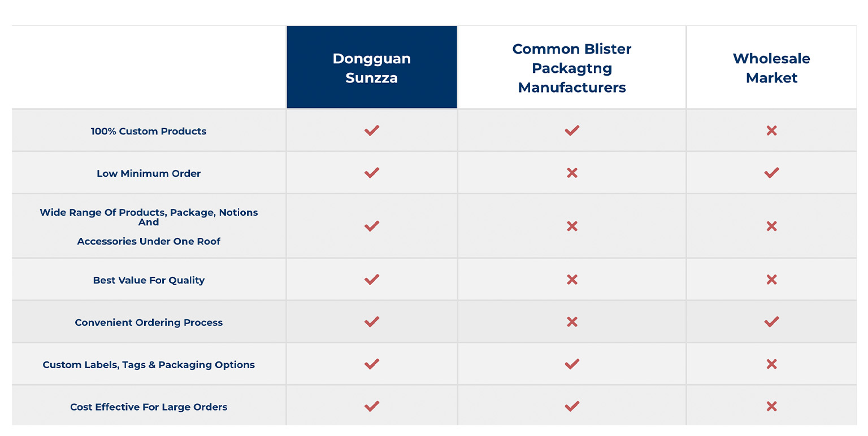Select the Dongguan Sunzza column header

coord(372,67)
